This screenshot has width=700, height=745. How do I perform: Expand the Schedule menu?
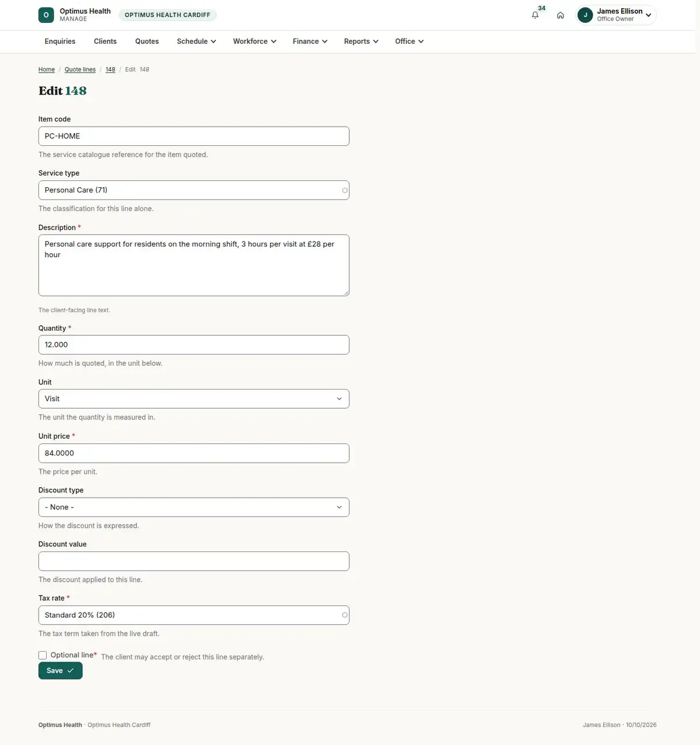tap(197, 41)
